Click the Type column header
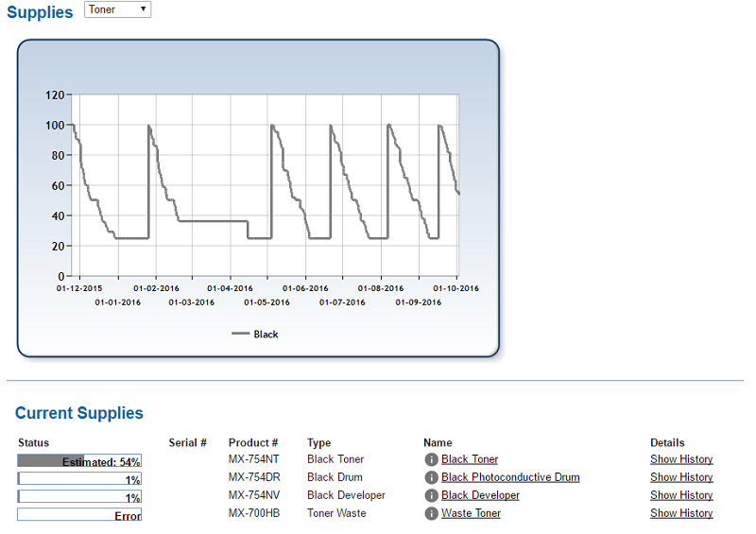The width and height of the screenshot is (756, 534). 318,443
